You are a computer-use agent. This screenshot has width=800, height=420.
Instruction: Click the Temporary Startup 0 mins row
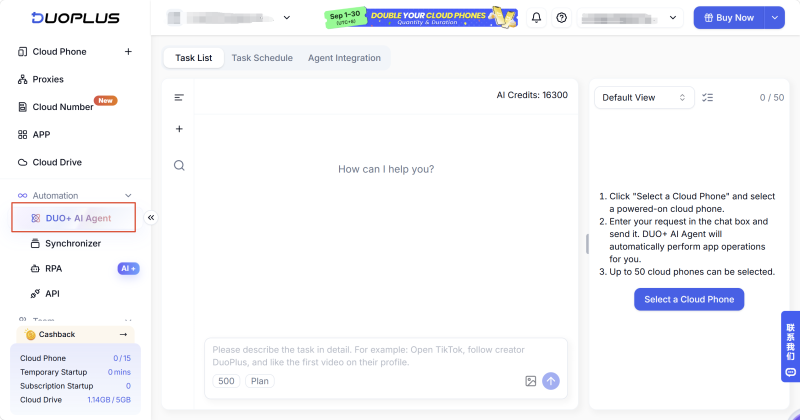point(76,372)
